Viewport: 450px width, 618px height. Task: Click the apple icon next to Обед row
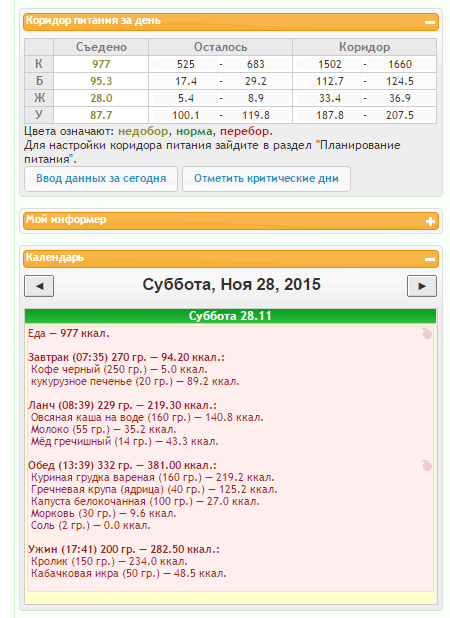tap(427, 465)
